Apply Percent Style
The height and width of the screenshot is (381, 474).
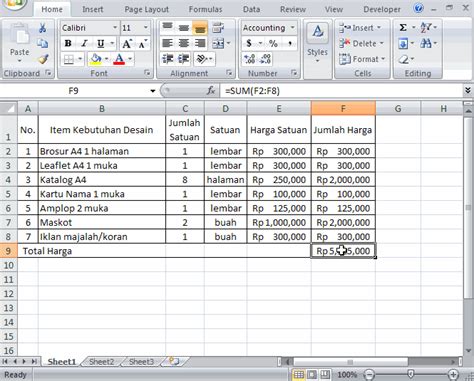273,43
